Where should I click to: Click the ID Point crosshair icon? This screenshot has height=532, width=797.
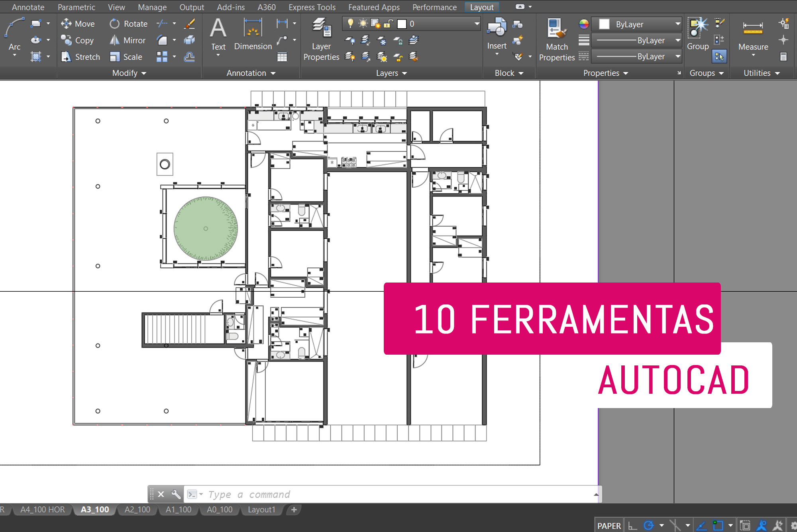783,40
